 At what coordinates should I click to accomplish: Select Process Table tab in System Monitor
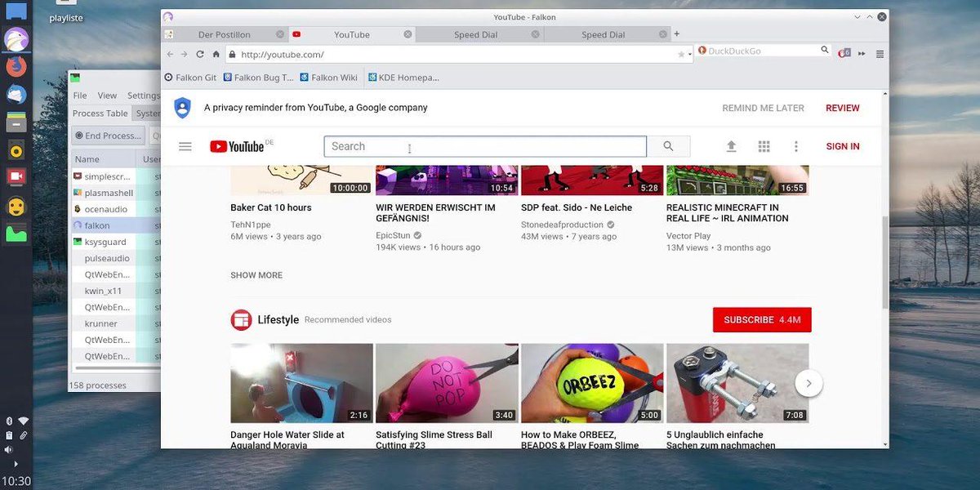pos(100,114)
